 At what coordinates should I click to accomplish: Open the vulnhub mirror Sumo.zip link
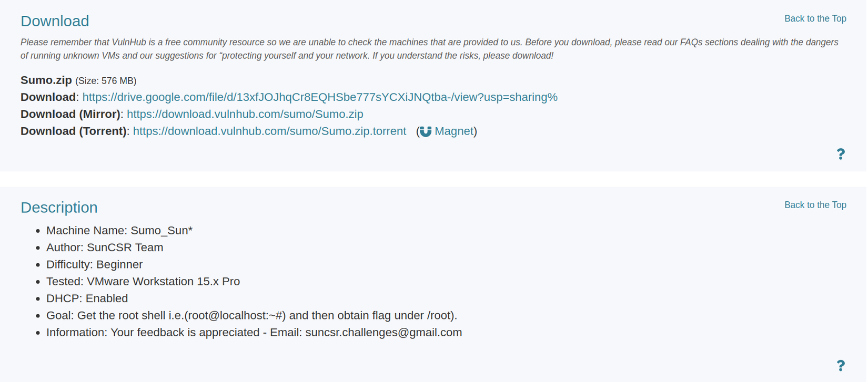(x=245, y=114)
